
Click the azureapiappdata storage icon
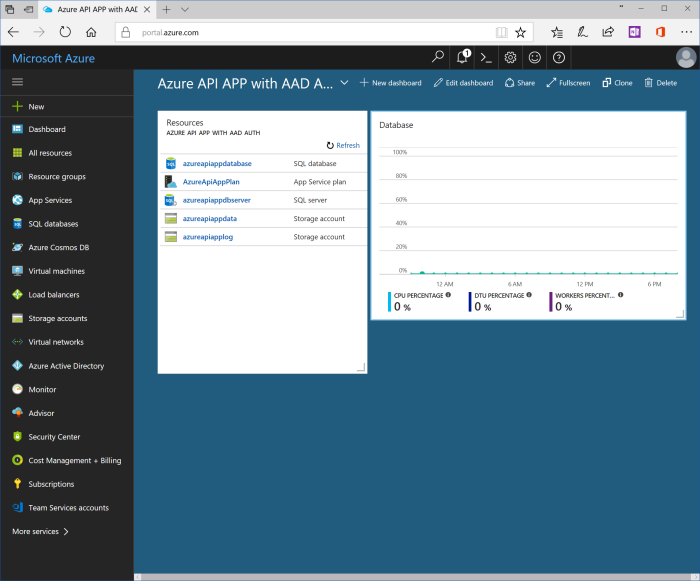point(171,218)
